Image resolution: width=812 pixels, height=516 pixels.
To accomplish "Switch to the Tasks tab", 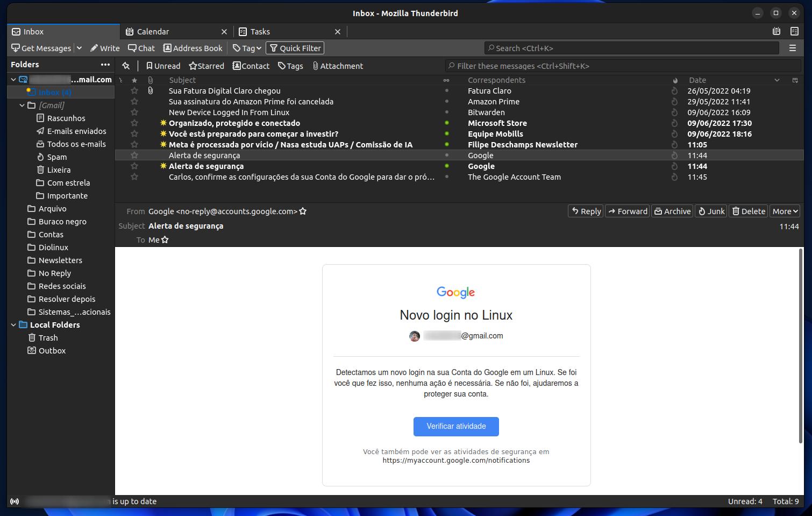I will pos(259,31).
